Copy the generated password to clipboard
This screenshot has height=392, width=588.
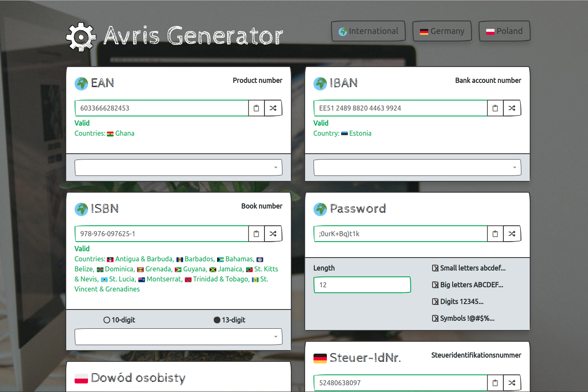[495, 234]
